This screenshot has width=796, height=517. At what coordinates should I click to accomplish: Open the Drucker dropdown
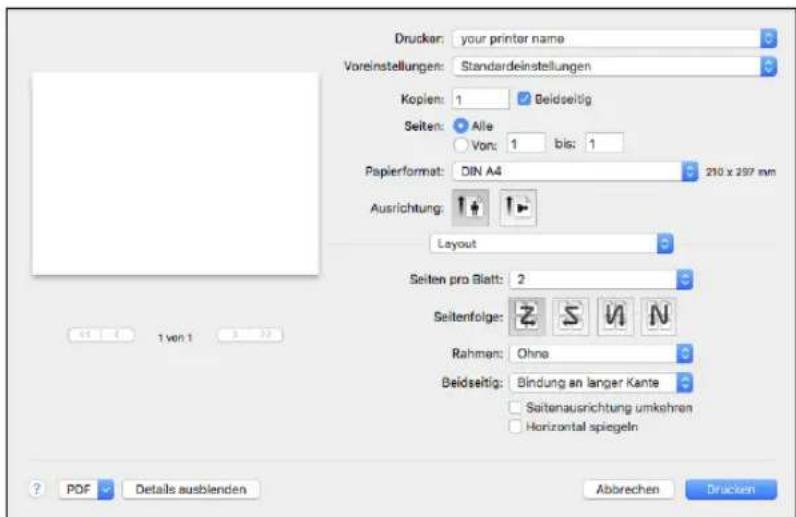tap(615, 39)
